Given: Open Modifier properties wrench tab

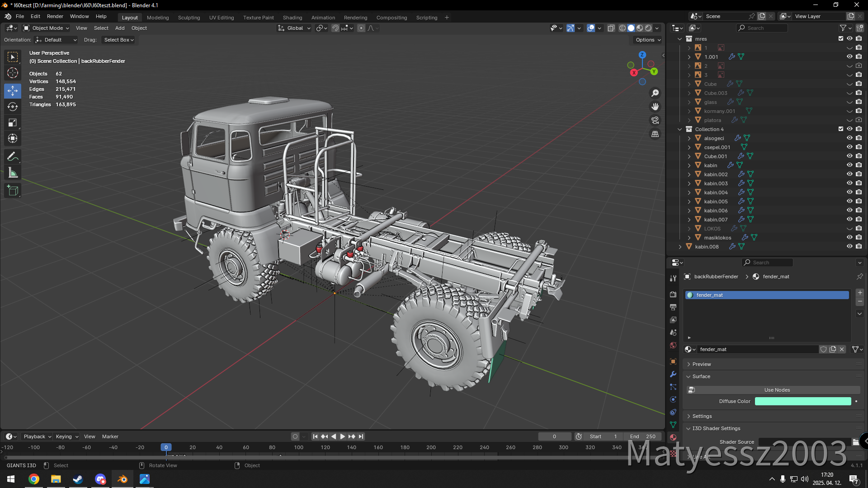Looking at the screenshot, I should 673,374.
